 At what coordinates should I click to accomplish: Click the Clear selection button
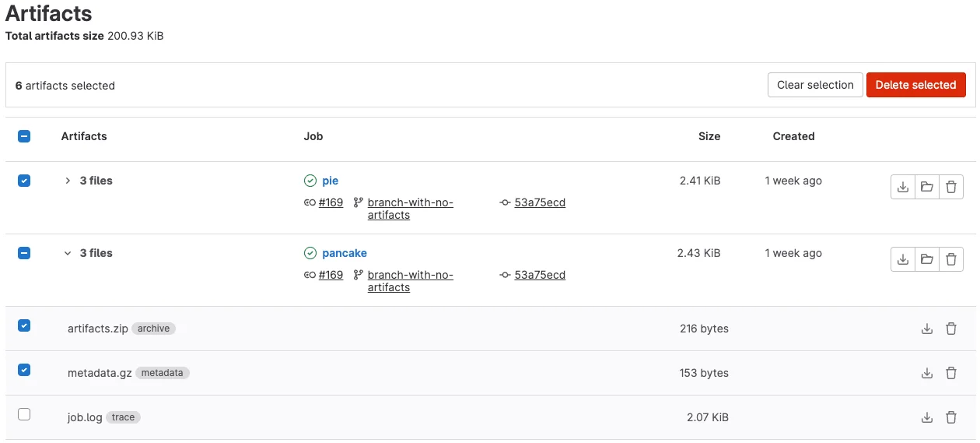point(814,85)
